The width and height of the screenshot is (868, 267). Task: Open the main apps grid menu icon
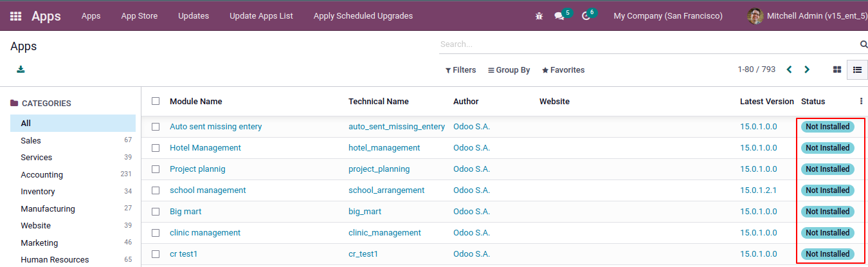click(15, 16)
